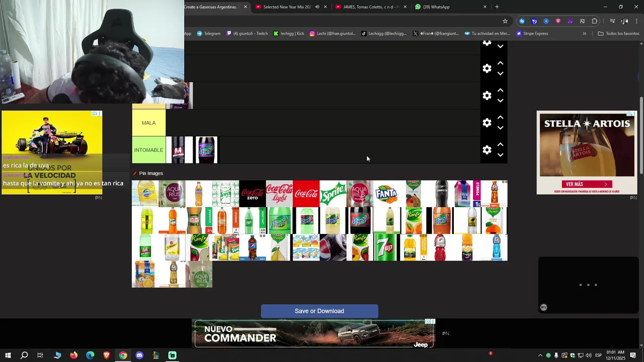This screenshot has height=362, width=644.
Task: Open the notifications center icon
Action: point(633,355)
